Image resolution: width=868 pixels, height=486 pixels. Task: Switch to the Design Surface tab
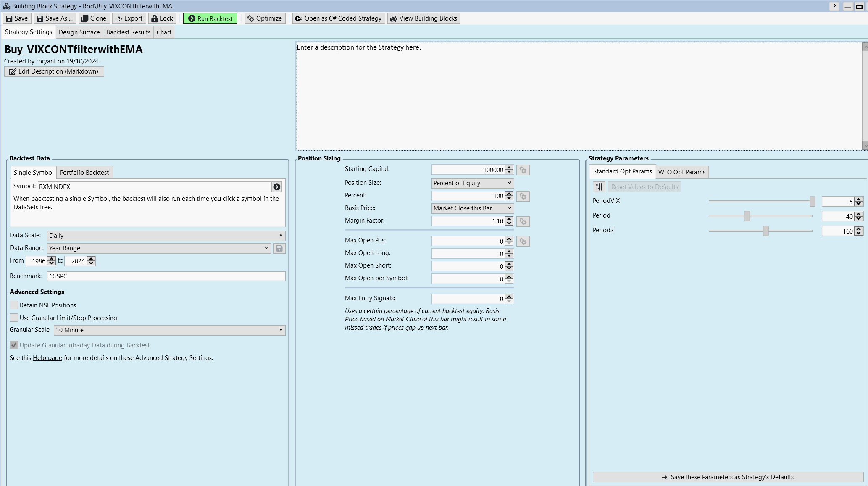pos(79,32)
